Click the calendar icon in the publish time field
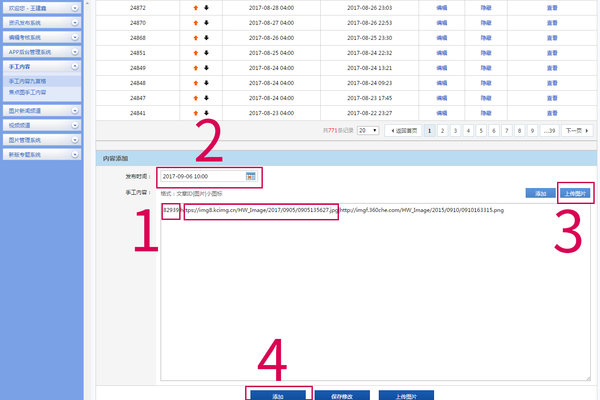This screenshot has height=400, width=600. 251,176
